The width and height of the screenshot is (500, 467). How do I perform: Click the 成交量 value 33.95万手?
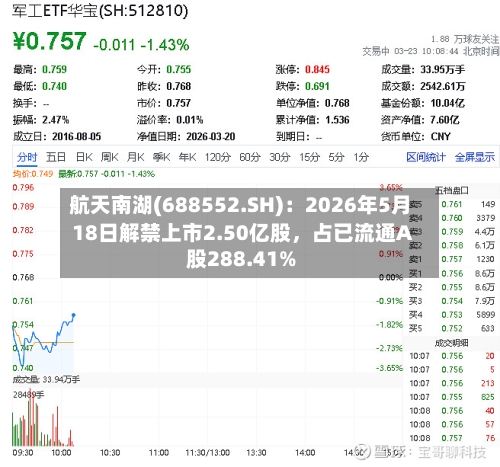tap(442, 69)
